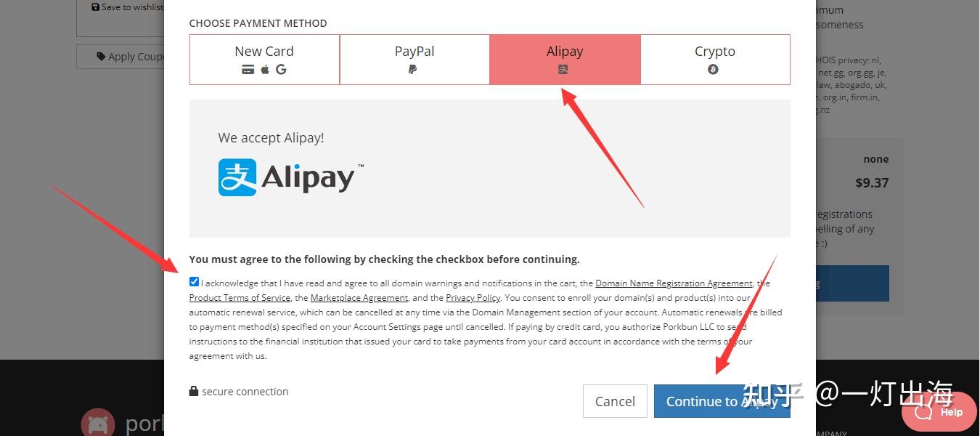Click the Porkbun pig logo in footer
Screen dimensions: 980x436
click(x=98, y=423)
